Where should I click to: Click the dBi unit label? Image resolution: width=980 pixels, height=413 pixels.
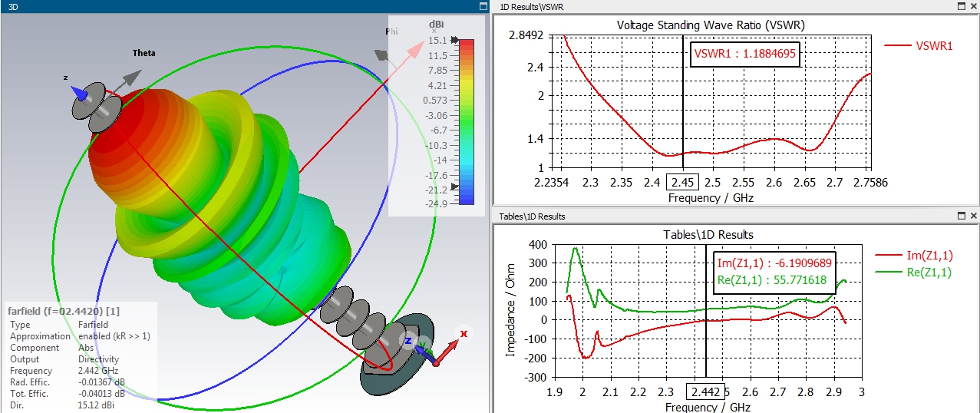[436, 25]
